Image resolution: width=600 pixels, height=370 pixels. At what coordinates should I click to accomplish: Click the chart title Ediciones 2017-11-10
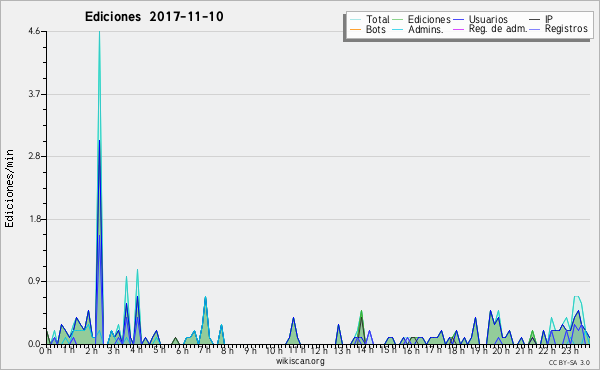pos(154,17)
